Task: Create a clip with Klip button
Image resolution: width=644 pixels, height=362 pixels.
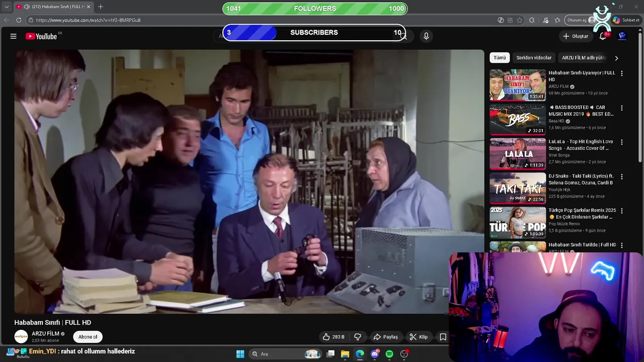Action: 419,337
